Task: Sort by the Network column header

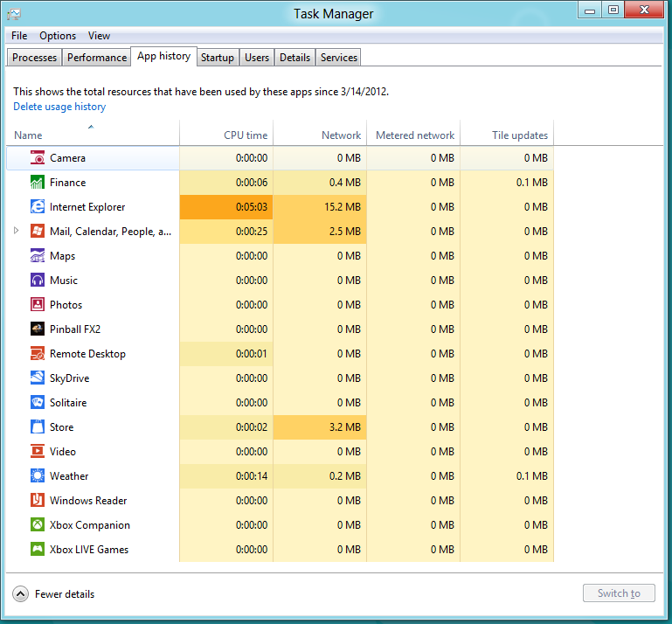Action: click(x=320, y=135)
